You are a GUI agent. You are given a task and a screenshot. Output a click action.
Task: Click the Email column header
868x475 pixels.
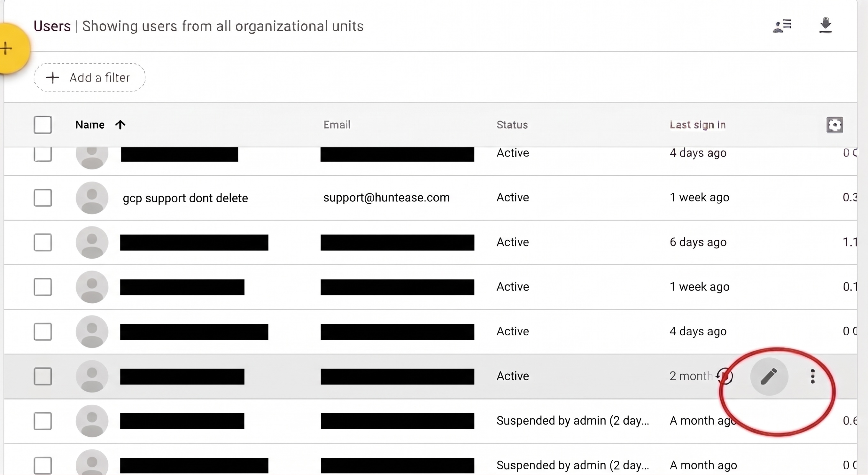click(x=337, y=125)
